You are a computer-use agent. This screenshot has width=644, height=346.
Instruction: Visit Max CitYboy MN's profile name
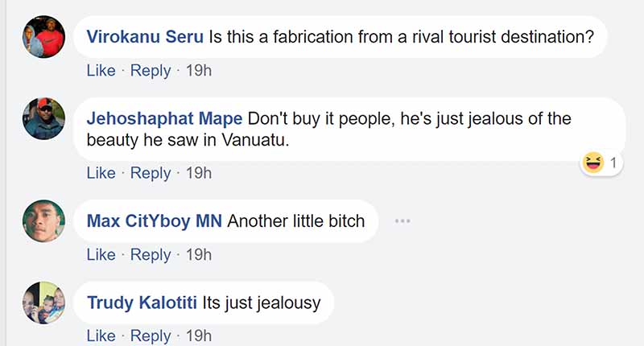155,220
